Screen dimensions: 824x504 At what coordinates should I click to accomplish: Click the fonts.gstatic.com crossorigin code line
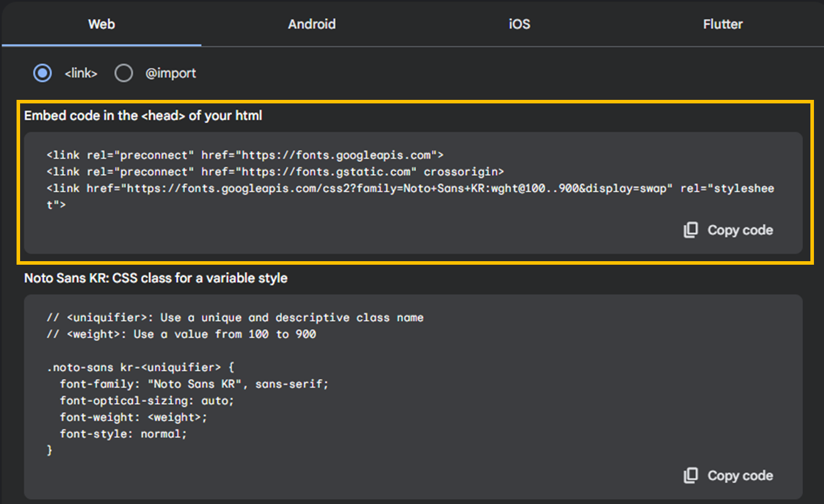click(x=275, y=172)
